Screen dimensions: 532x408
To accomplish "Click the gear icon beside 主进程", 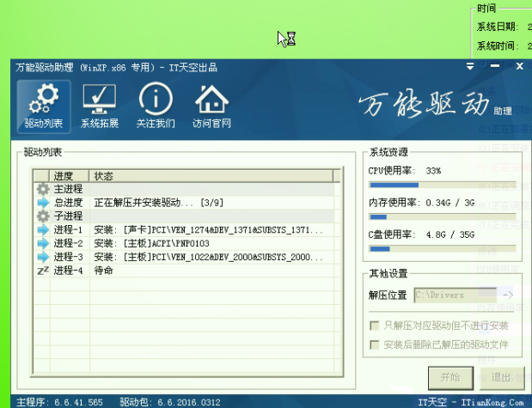I will [43, 189].
